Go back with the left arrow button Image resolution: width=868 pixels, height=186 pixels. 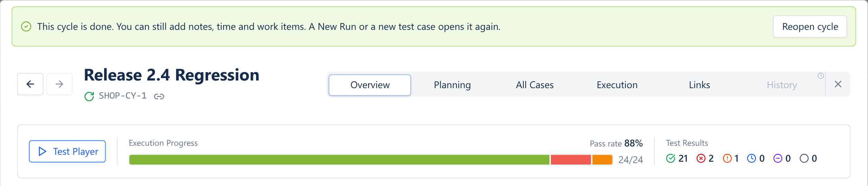(x=30, y=84)
